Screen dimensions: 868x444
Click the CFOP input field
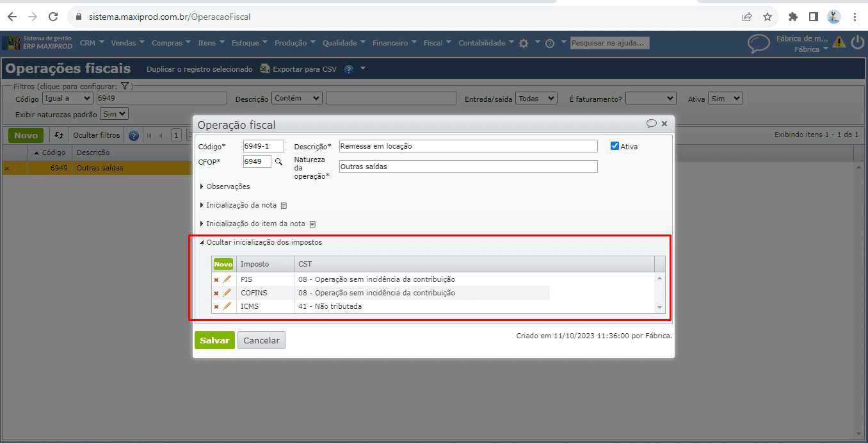pyautogui.click(x=257, y=161)
